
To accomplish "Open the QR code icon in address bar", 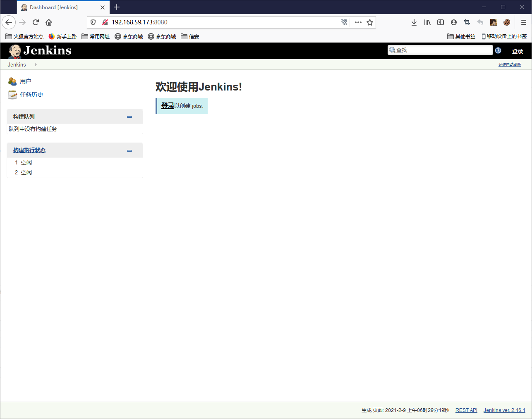I will [x=344, y=22].
